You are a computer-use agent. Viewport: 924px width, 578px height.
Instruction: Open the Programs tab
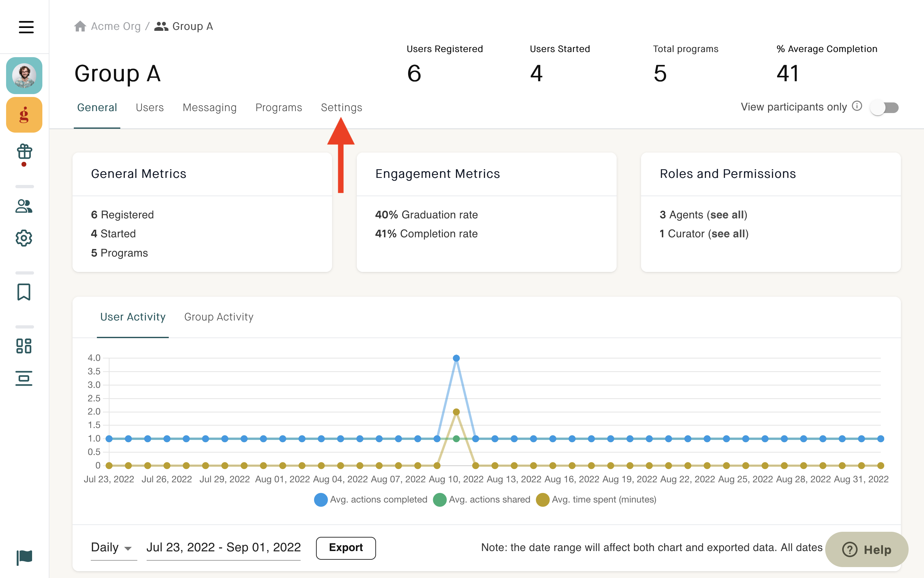(279, 108)
